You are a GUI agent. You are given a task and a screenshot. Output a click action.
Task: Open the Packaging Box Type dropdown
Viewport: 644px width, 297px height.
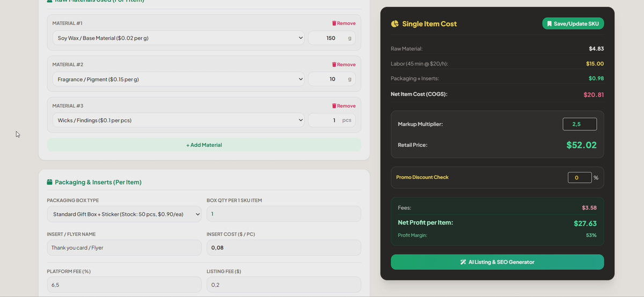(x=124, y=214)
